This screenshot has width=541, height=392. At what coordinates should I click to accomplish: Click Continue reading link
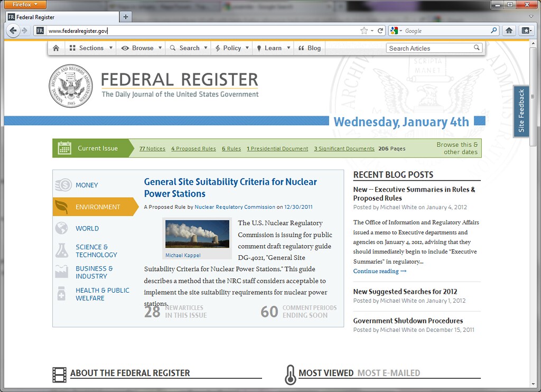pos(379,271)
